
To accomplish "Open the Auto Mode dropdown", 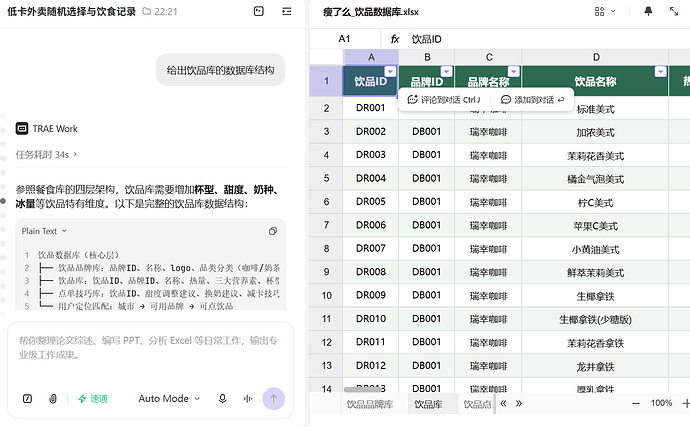I will (x=169, y=399).
